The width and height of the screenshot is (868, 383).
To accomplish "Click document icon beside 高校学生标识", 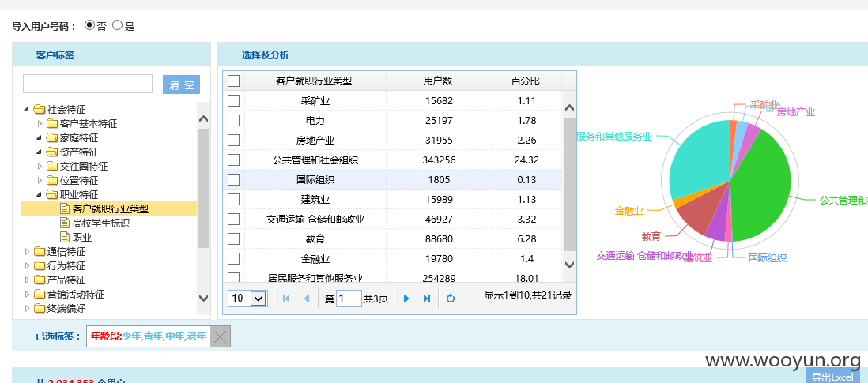I will 65,223.
